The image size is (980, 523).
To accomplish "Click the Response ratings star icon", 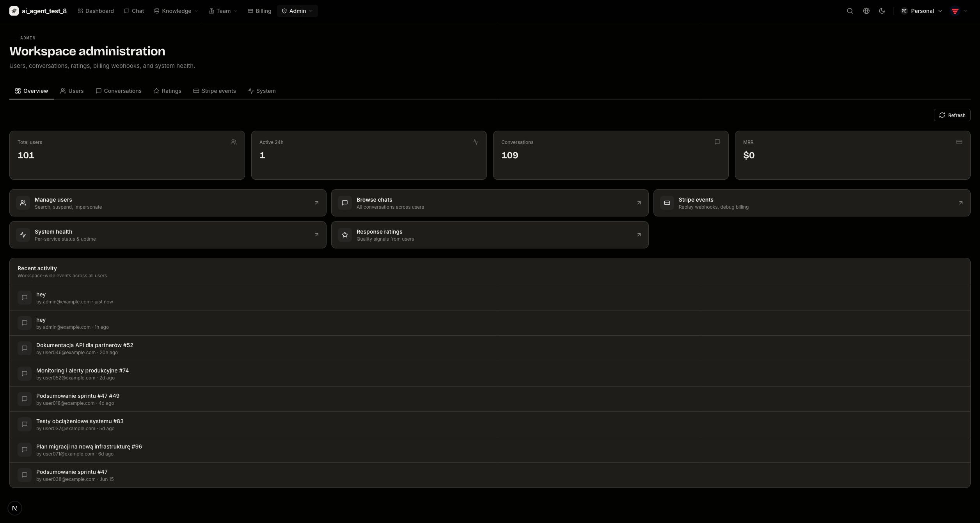I will click(x=345, y=235).
